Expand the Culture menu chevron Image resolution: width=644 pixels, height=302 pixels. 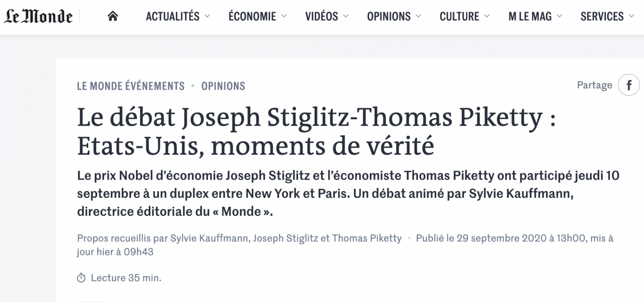point(487,16)
